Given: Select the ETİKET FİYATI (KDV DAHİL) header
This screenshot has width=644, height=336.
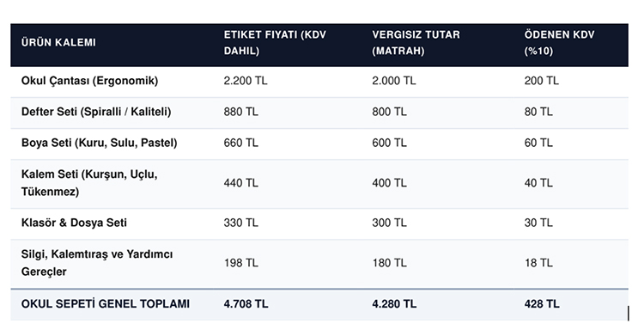Looking at the screenshot, I should (275, 43).
